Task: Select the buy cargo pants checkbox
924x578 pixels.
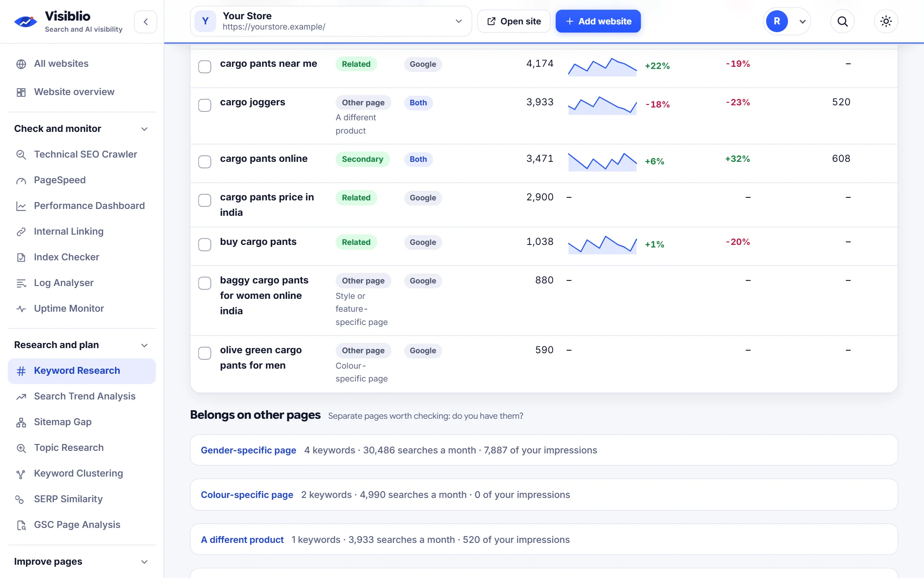Action: tap(204, 245)
